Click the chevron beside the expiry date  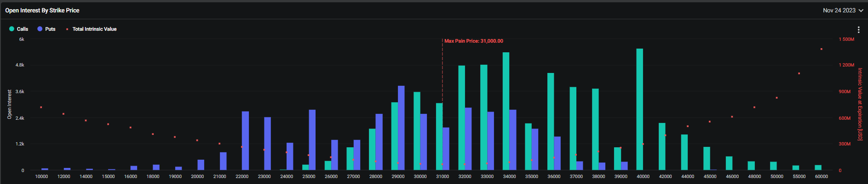click(861, 11)
